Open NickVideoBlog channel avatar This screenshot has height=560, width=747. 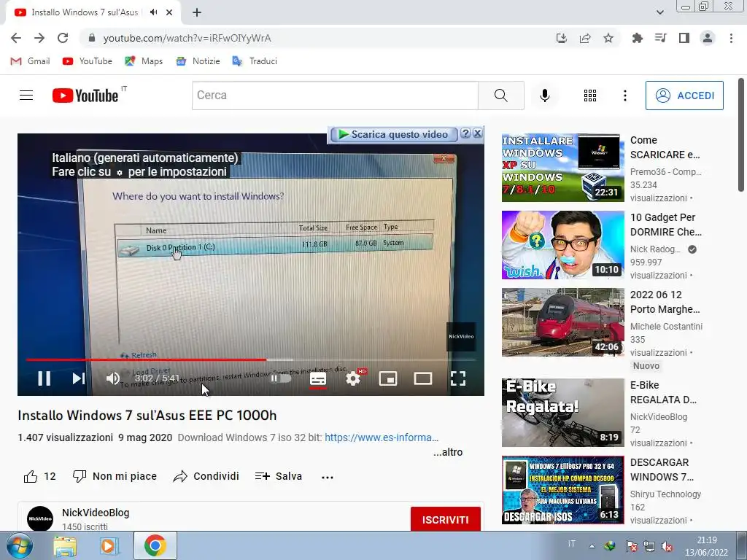click(x=40, y=519)
